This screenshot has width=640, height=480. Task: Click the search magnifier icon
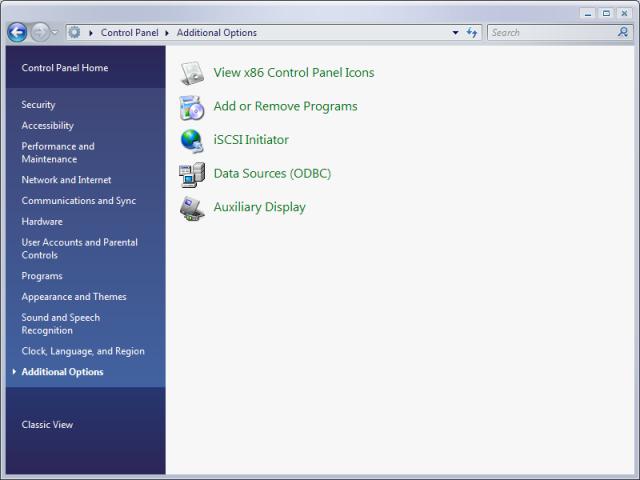tap(623, 32)
